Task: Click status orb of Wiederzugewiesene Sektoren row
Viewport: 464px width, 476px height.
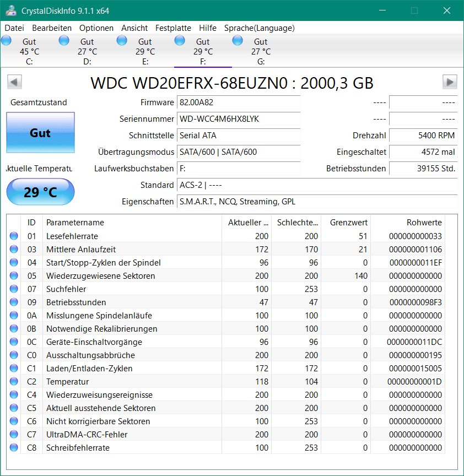Action: (14, 275)
